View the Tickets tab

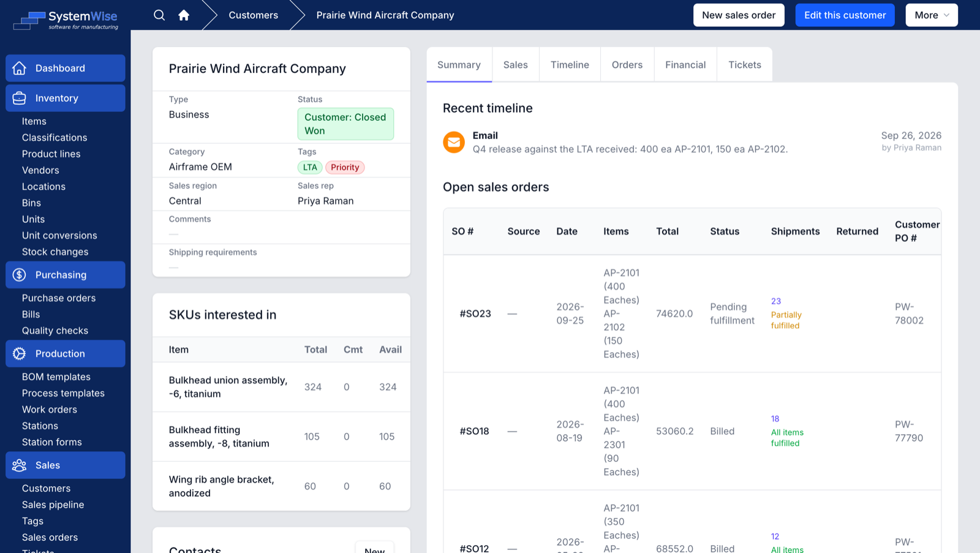[745, 65]
